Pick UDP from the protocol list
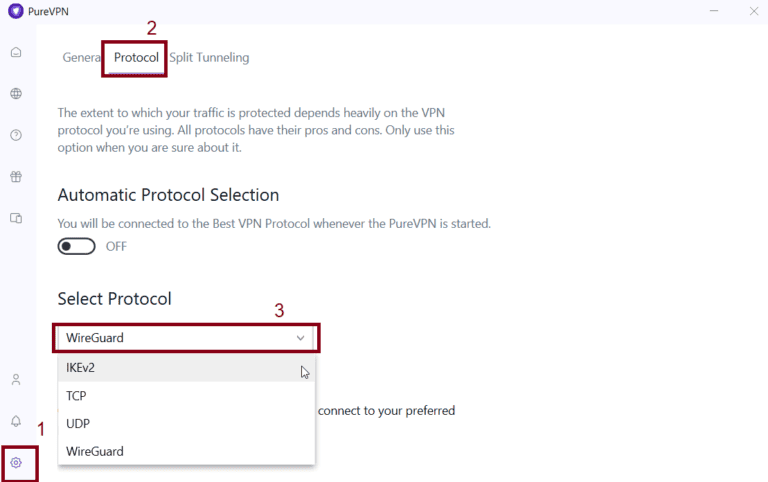 pos(77,423)
